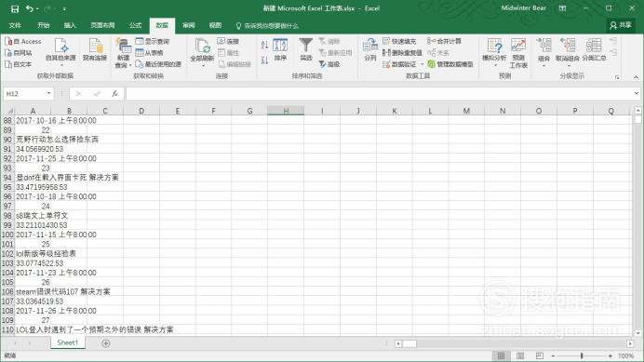Image resolution: width=644 pixels, height=362 pixels.
Task: Open 分级显示 dialog launcher
Action: point(617,77)
